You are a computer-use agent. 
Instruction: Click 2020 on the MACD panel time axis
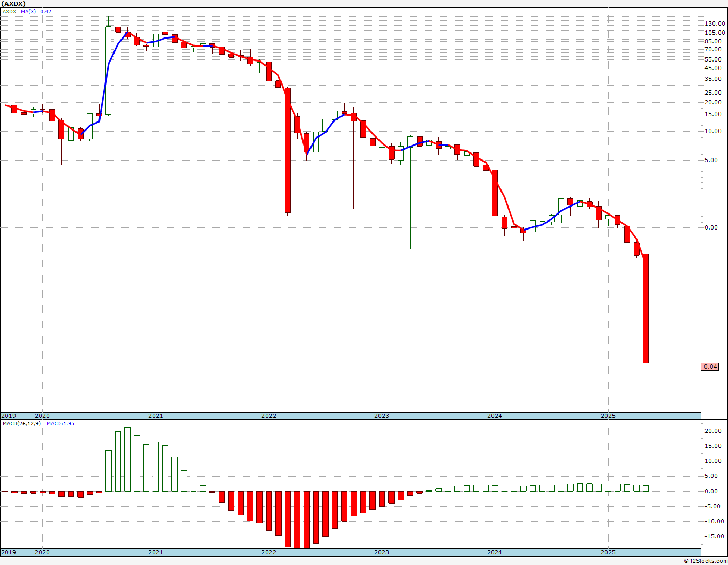coord(42,552)
